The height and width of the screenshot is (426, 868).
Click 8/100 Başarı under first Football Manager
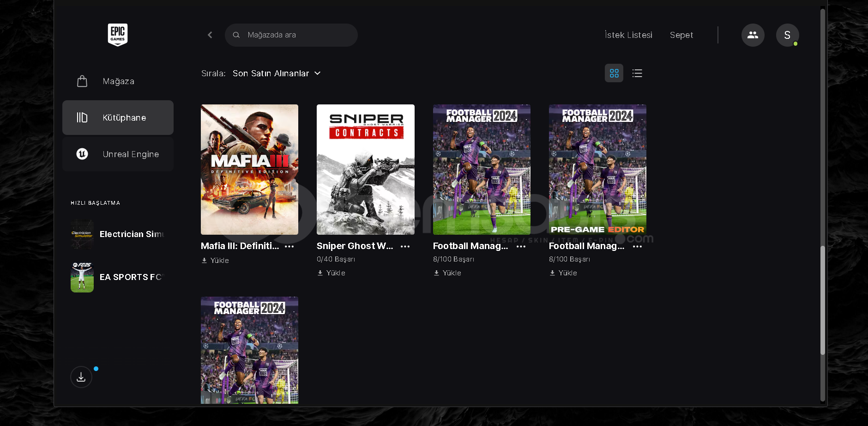(x=453, y=259)
